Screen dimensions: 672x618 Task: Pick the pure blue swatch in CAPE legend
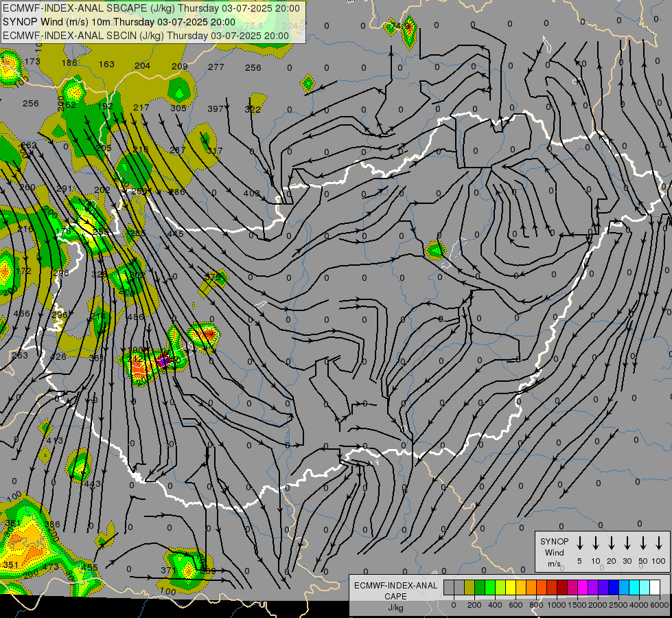click(x=613, y=588)
